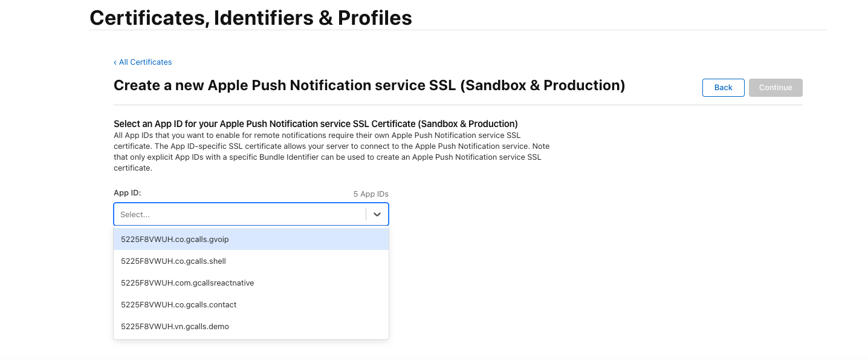Click the "5 App IDs" count label

(371, 194)
